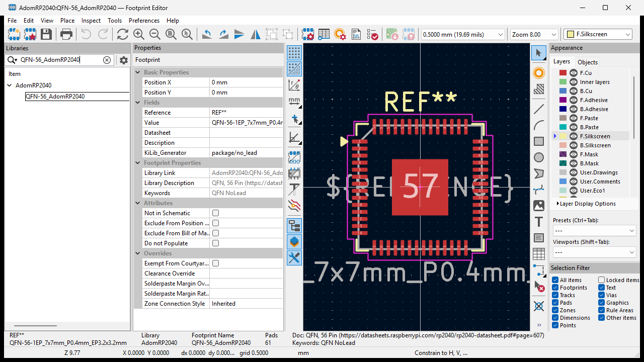The image size is (644, 362).
Task: Click the Zone Connection Style Inherited value
Action: [246, 304]
